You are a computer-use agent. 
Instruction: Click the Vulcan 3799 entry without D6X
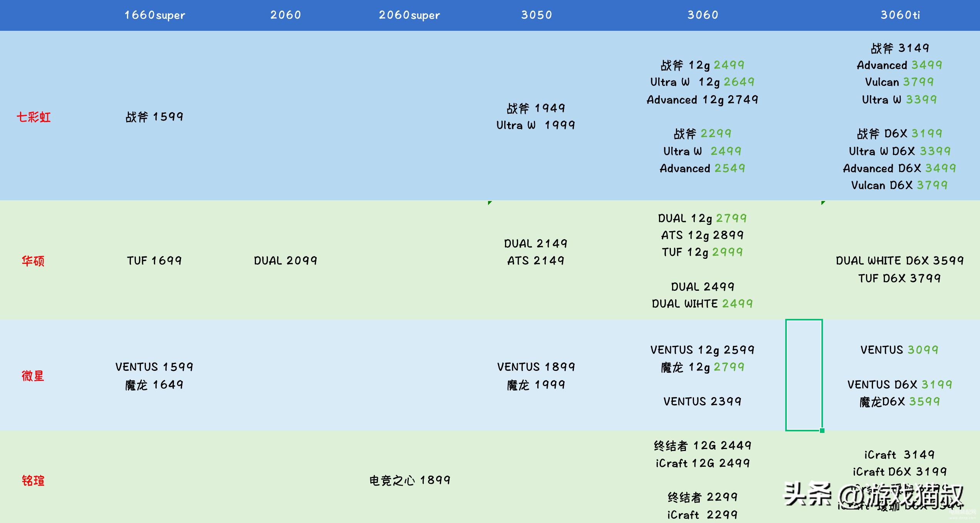[900, 82]
